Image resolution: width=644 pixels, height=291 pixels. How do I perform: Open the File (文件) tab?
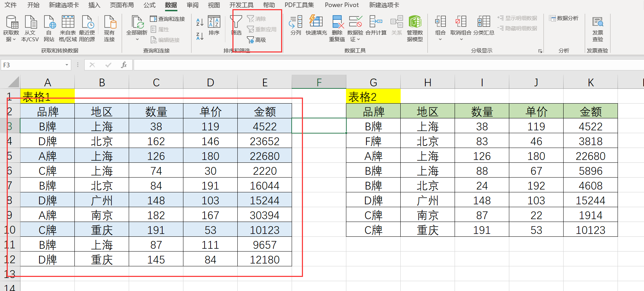11,5
